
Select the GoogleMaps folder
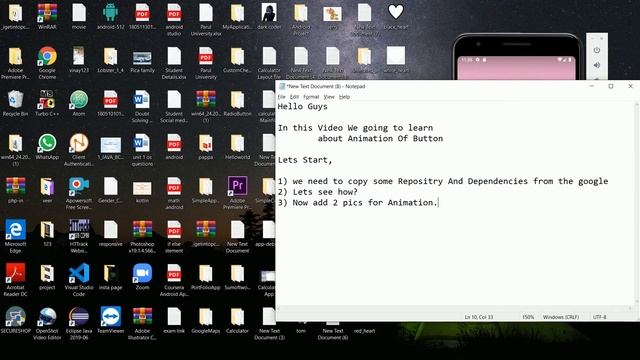point(206,320)
